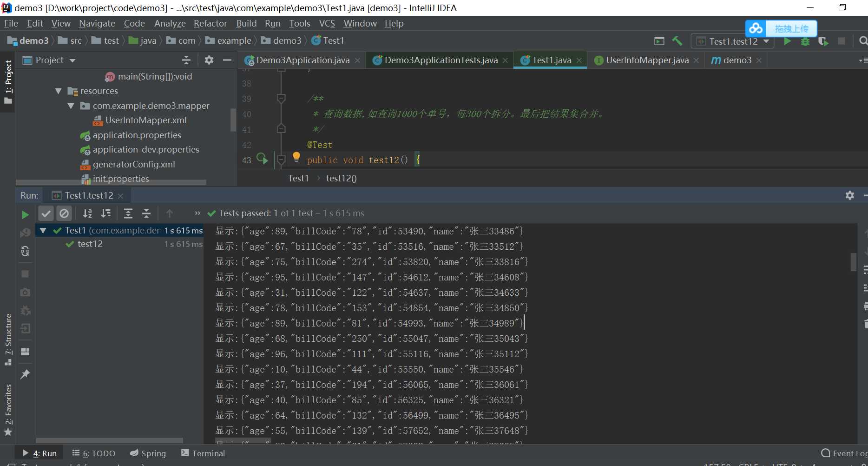868x466 pixels.
Task: Show hidden editor tabs dropdown
Action: (x=862, y=60)
